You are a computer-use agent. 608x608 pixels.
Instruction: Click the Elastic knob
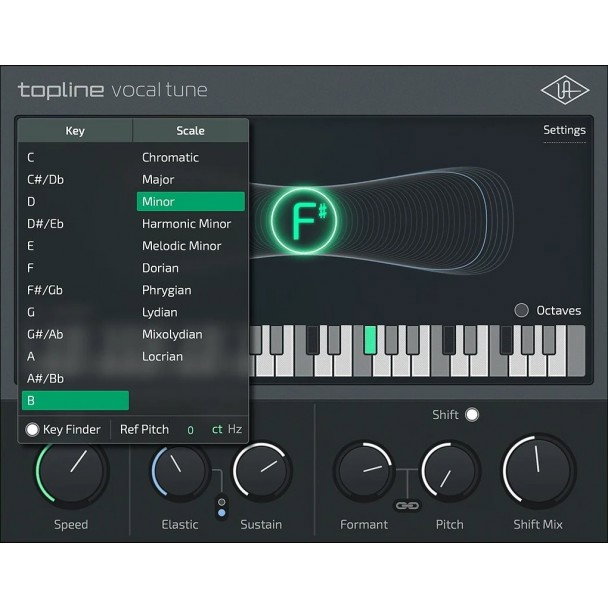click(180, 470)
